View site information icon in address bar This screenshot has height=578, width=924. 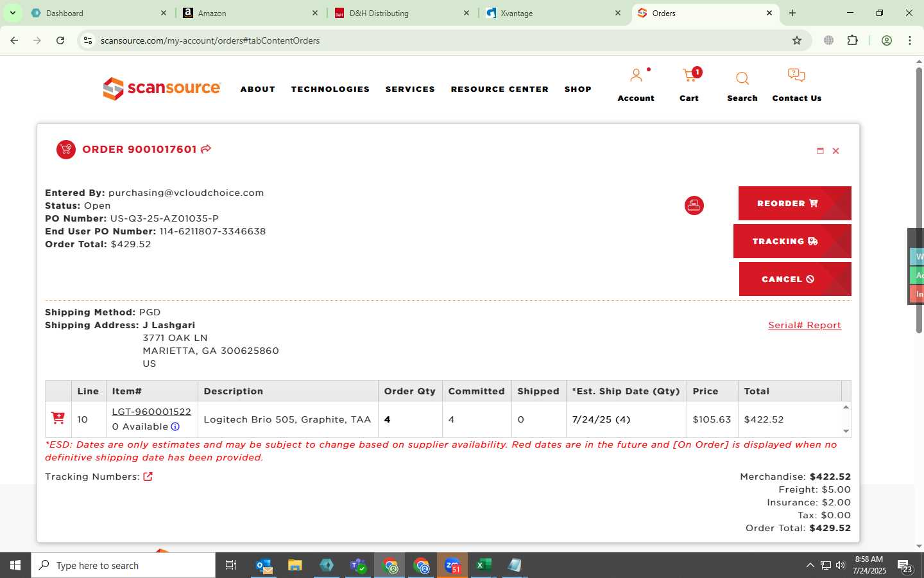point(88,40)
